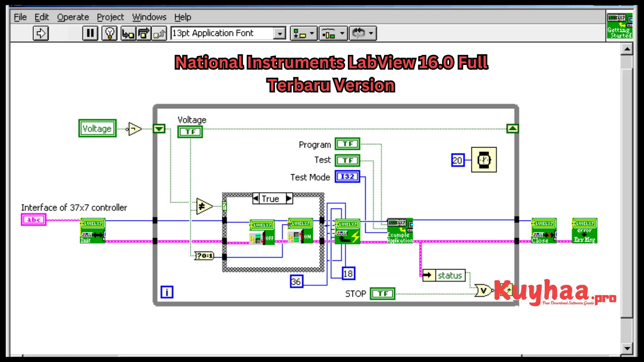Viewport: 644px width, 362px height.
Task: Click the right shift register terminal
Action: tap(512, 129)
